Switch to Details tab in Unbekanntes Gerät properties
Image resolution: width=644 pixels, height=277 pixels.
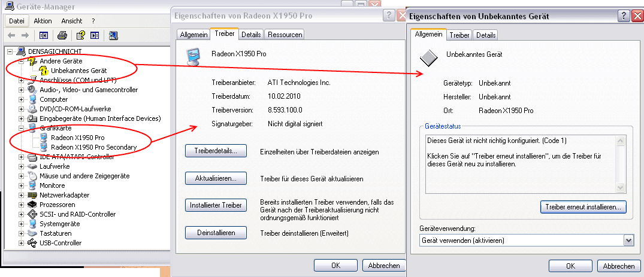click(486, 35)
